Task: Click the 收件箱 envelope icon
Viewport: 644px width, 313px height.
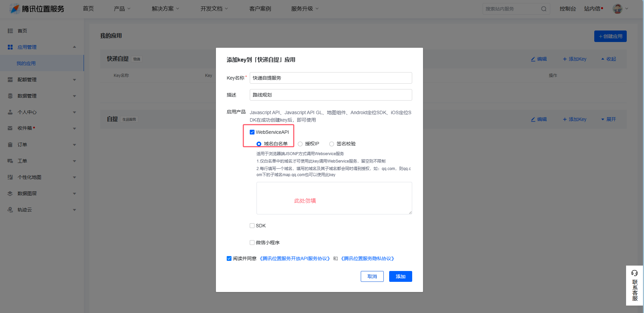Action: coord(10,128)
